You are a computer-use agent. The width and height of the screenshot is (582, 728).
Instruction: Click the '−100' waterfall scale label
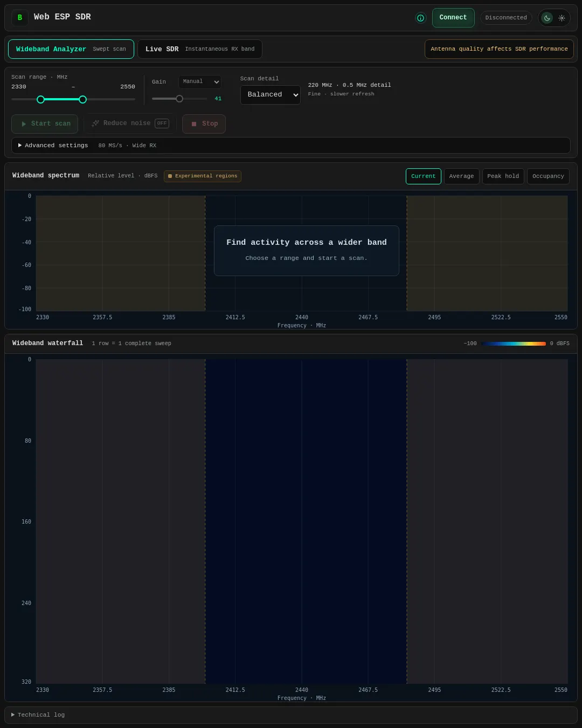tap(470, 344)
